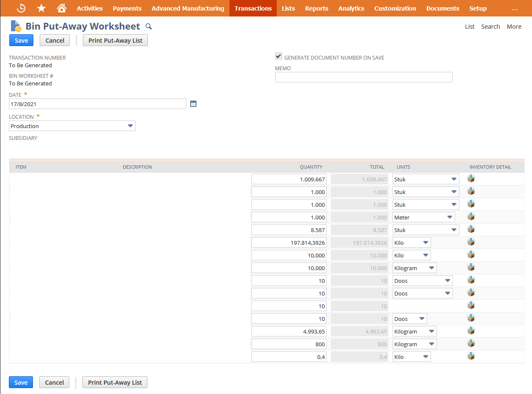Click Print Put-Away List
The height and width of the screenshot is (394, 532).
[115, 40]
